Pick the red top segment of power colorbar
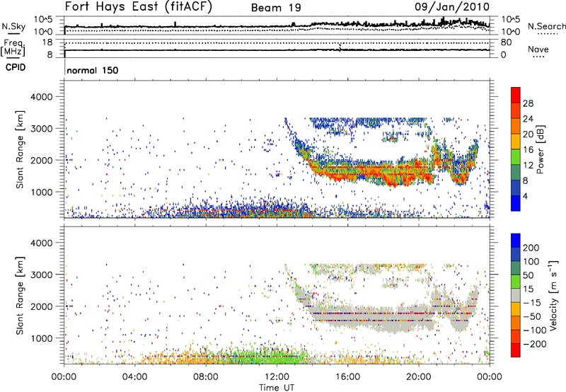 pyautogui.click(x=516, y=95)
